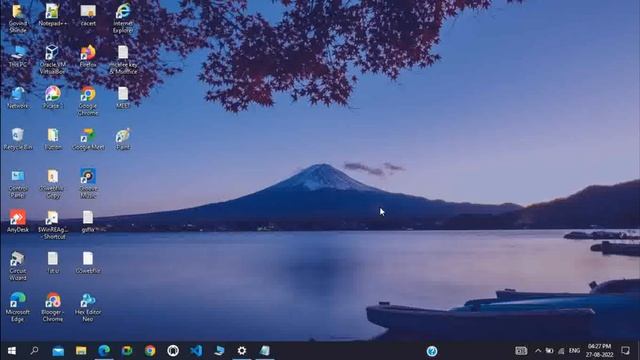Select the cacert file on the desktop
This screenshot has width=640, height=360.
point(88,15)
